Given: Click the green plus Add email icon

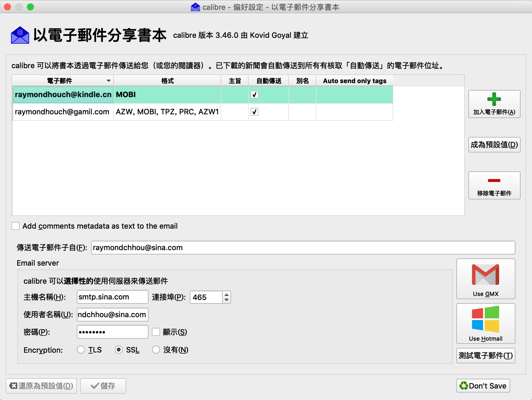Looking at the screenshot, I should (x=494, y=99).
